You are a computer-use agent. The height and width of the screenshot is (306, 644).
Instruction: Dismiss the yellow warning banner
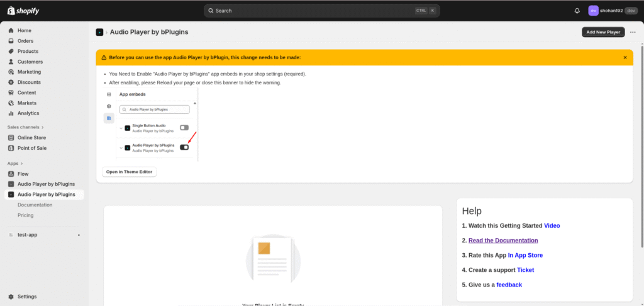625,57
